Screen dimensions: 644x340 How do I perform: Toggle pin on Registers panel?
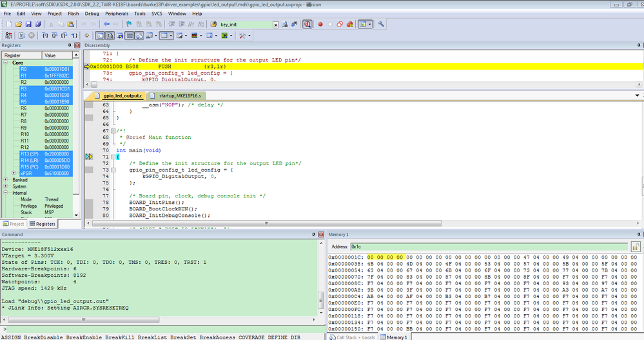[70, 45]
